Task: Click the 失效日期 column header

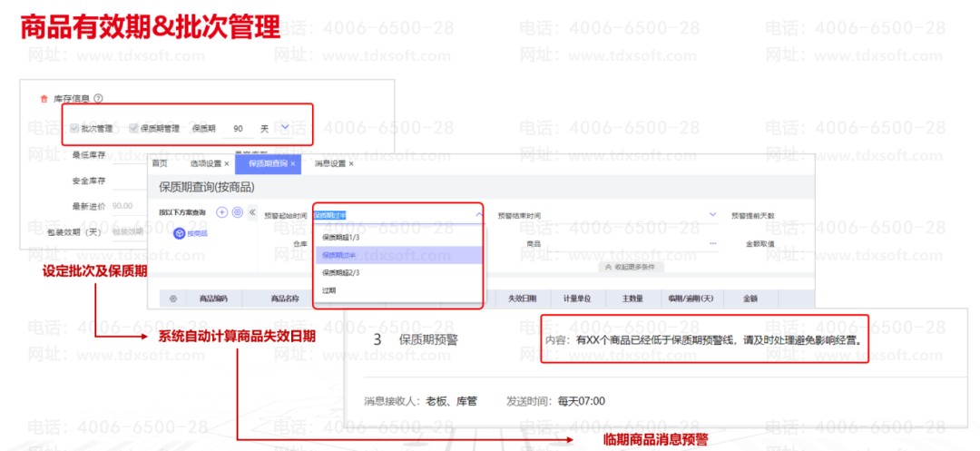Action: (x=522, y=299)
